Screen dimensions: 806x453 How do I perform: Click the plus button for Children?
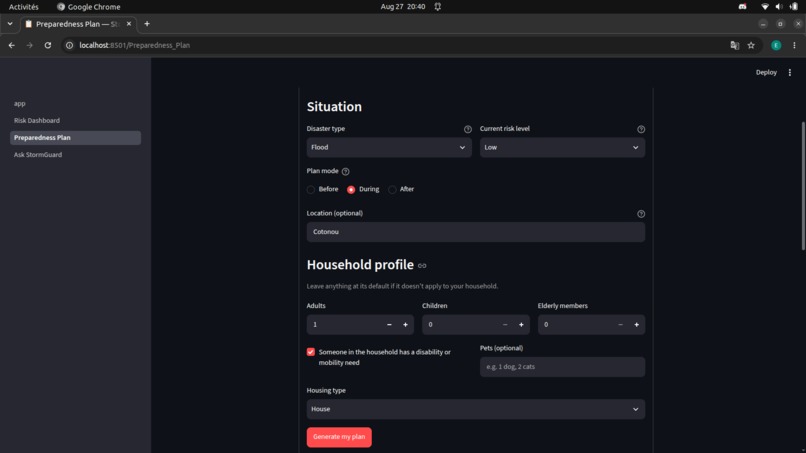pyautogui.click(x=521, y=324)
